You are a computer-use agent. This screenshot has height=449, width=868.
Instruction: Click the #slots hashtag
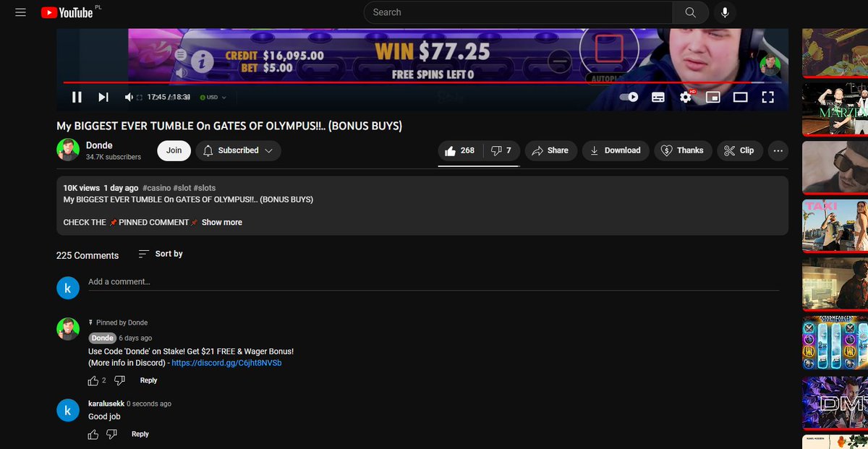(x=205, y=188)
